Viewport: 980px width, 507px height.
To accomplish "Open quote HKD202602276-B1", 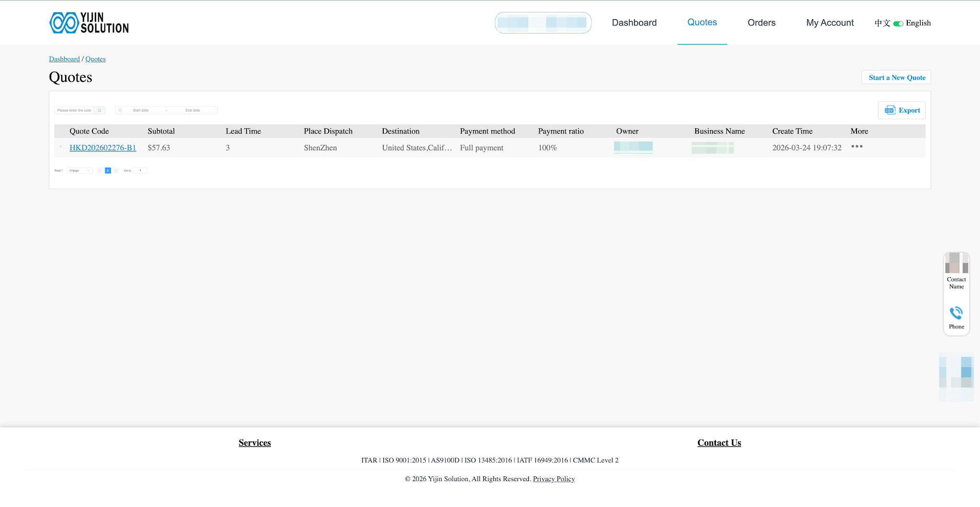I will (103, 148).
